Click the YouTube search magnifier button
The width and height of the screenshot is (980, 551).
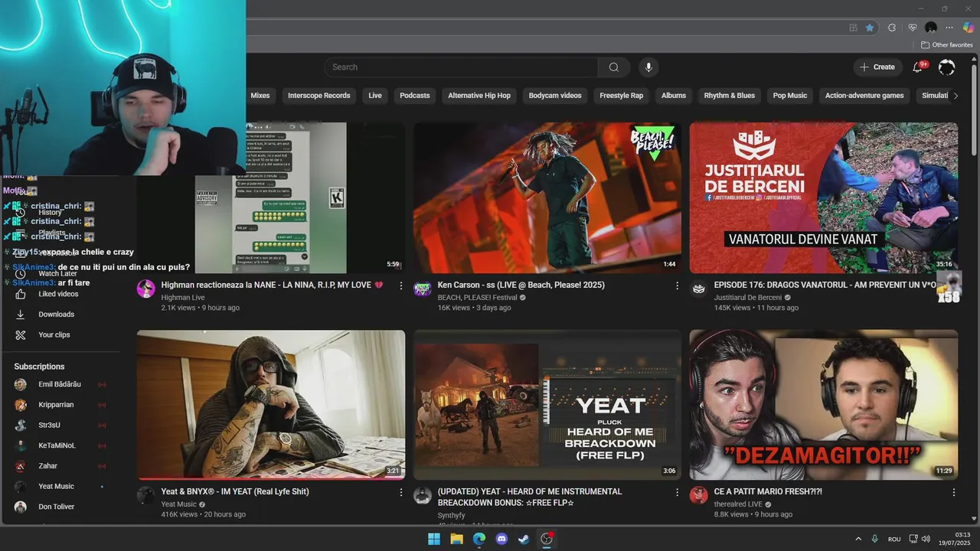[x=613, y=67]
